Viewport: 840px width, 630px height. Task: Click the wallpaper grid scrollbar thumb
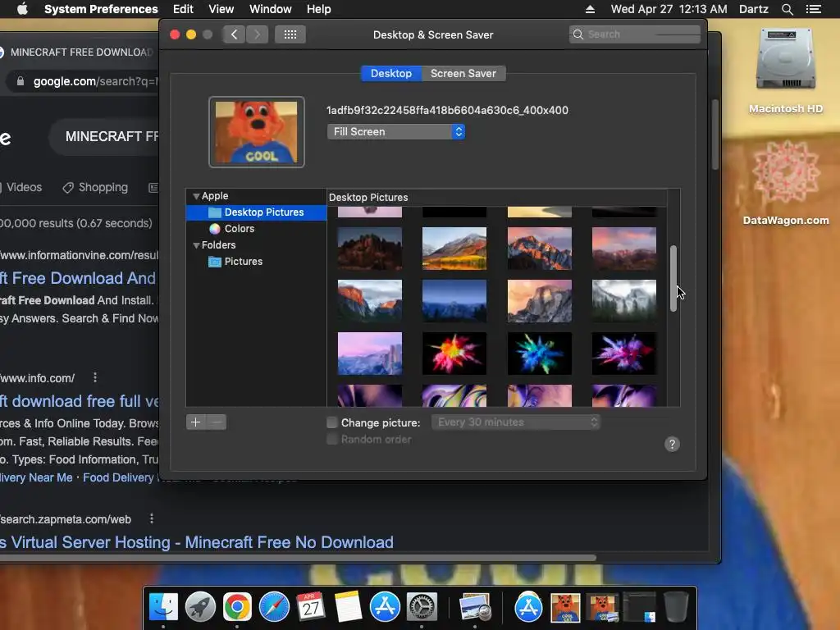coord(673,279)
